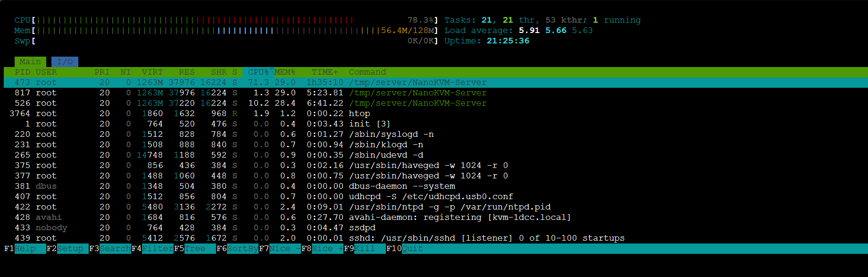Select haveged process with PID 375
Screen dimensions: 868x277
coord(436,166)
